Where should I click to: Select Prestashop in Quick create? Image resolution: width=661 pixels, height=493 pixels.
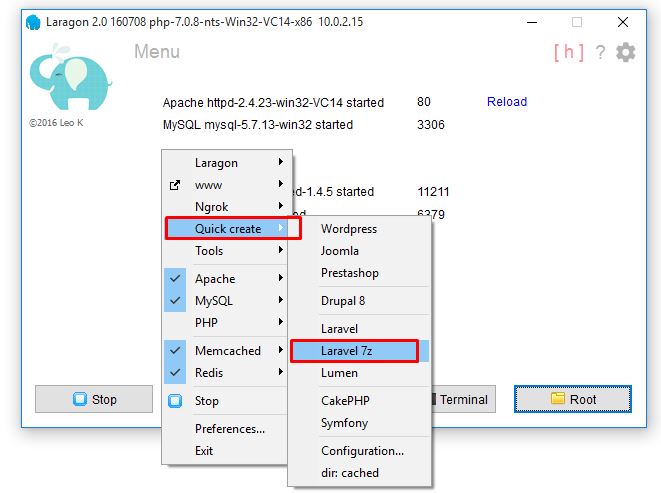pyautogui.click(x=359, y=273)
